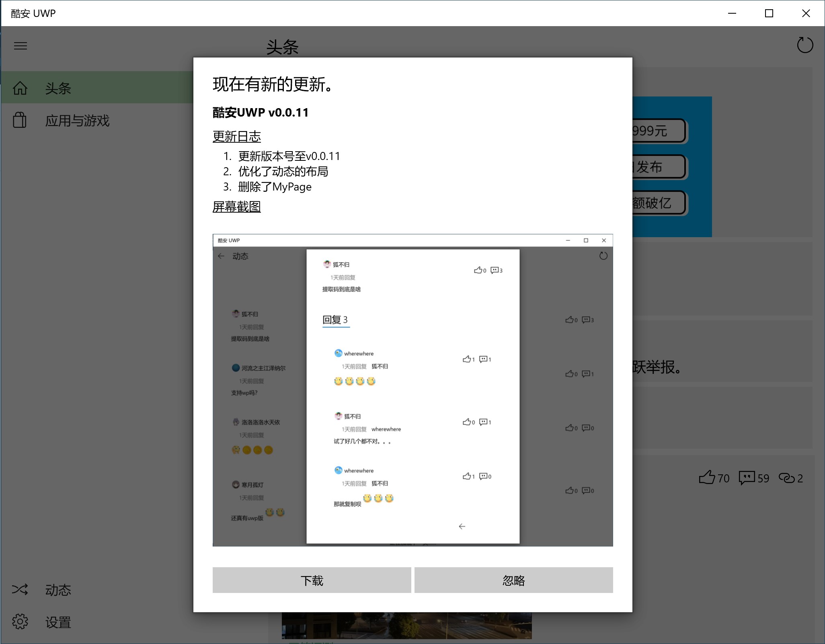Open the 设置 sidebar entry
This screenshot has height=644, width=825.
(x=58, y=622)
